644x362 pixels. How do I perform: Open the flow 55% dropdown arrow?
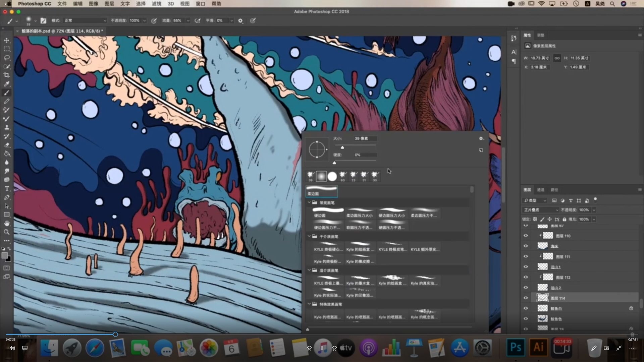click(x=188, y=20)
